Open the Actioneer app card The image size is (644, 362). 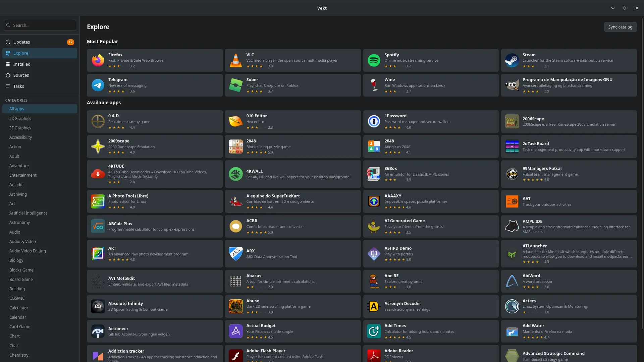click(x=155, y=331)
